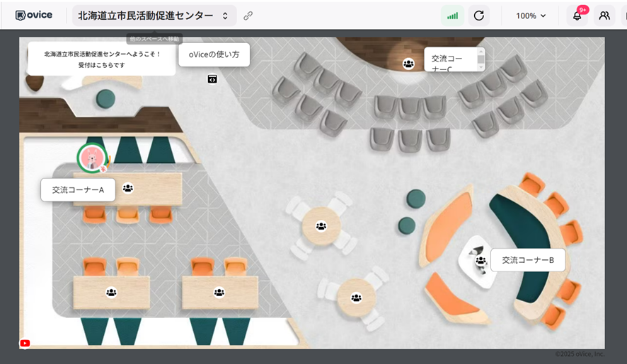This screenshot has height=364, width=627.
Task: Click the 交流コーナーB label
Action: 528,260
